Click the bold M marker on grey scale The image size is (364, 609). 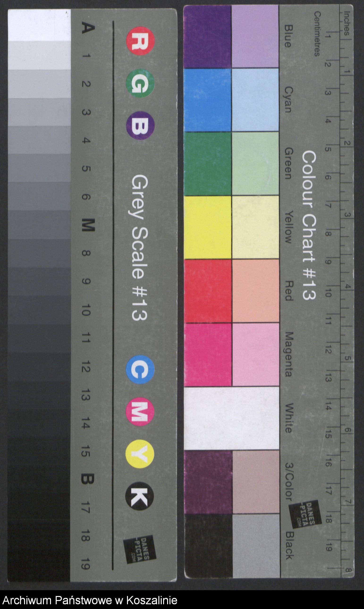[x=88, y=225]
